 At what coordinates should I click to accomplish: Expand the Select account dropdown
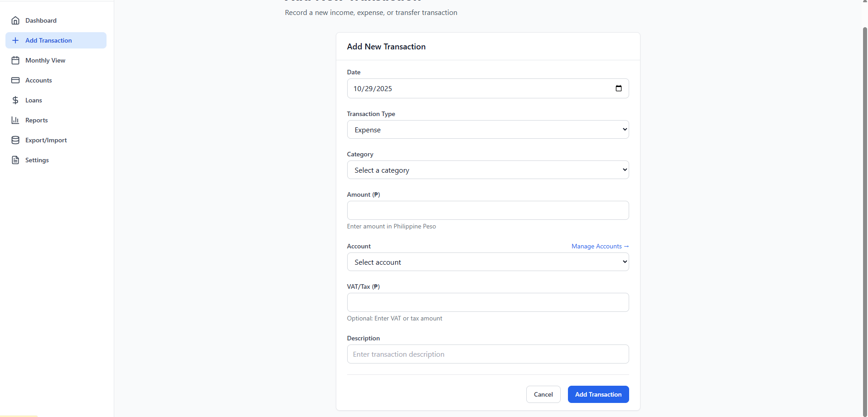488,262
